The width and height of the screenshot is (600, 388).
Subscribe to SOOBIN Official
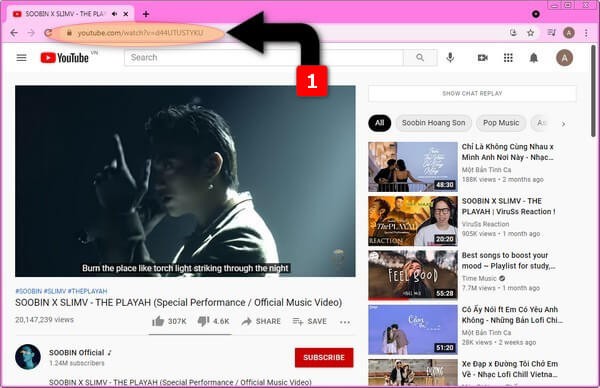324,357
